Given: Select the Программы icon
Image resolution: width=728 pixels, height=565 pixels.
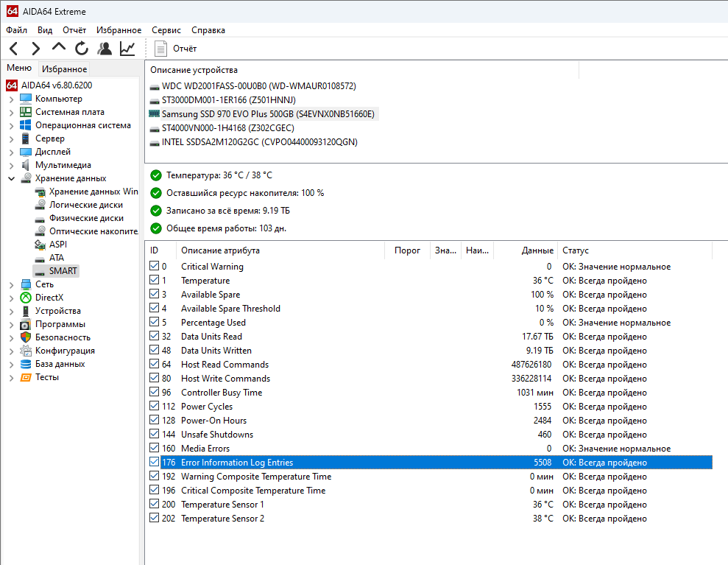Looking at the screenshot, I should (x=26, y=324).
